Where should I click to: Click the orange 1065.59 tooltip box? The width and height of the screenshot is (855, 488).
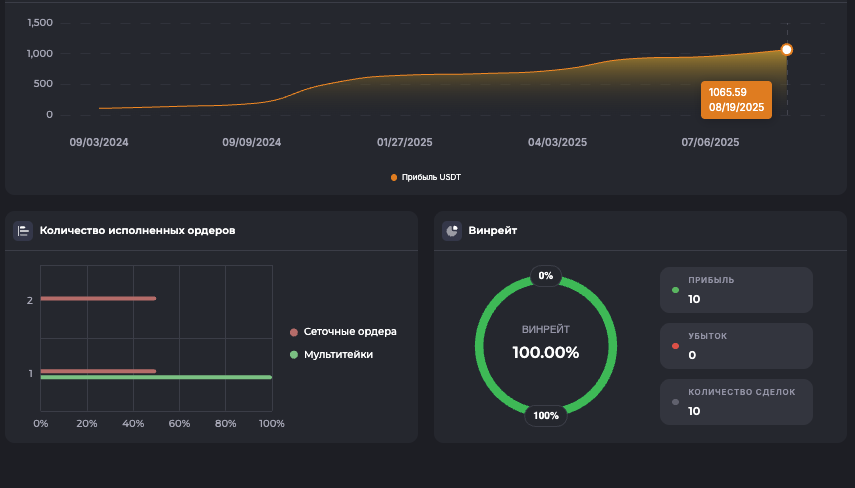[x=736, y=100]
